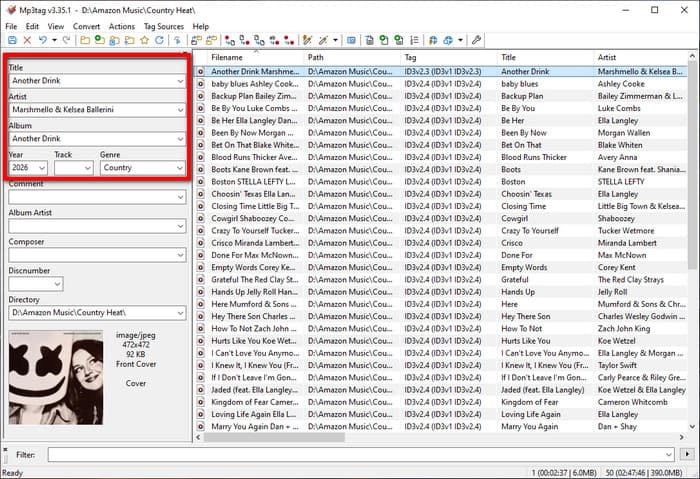The height and width of the screenshot is (479, 700).
Task: Click the Auto-numbering wizard icon
Action: (x=414, y=40)
